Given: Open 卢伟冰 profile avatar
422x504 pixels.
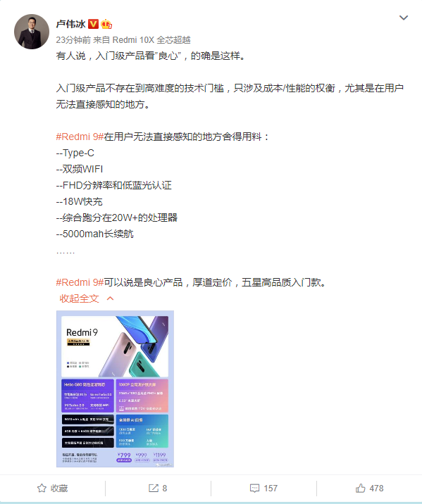Looking at the screenshot, I should [x=32, y=32].
